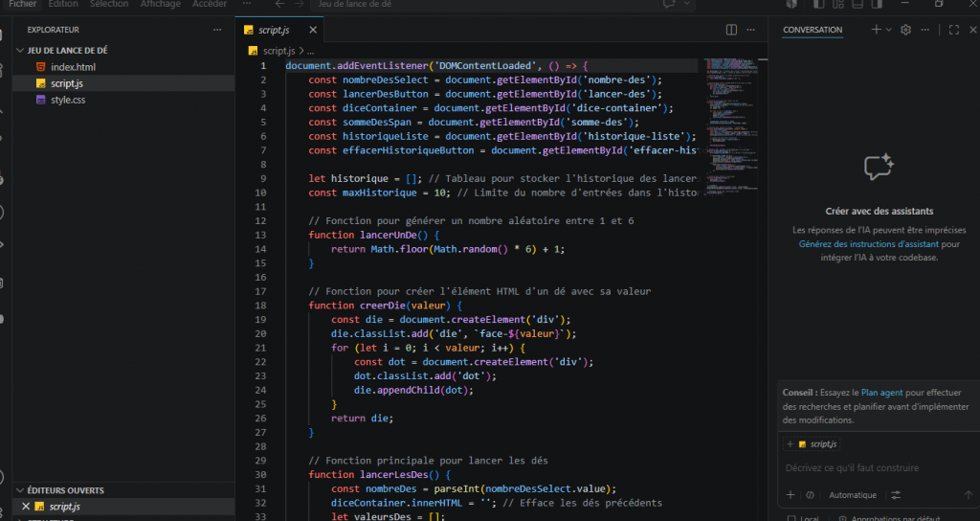Go back with the left arrow navigation icon
This screenshot has height=521, width=980.
(x=280, y=4)
